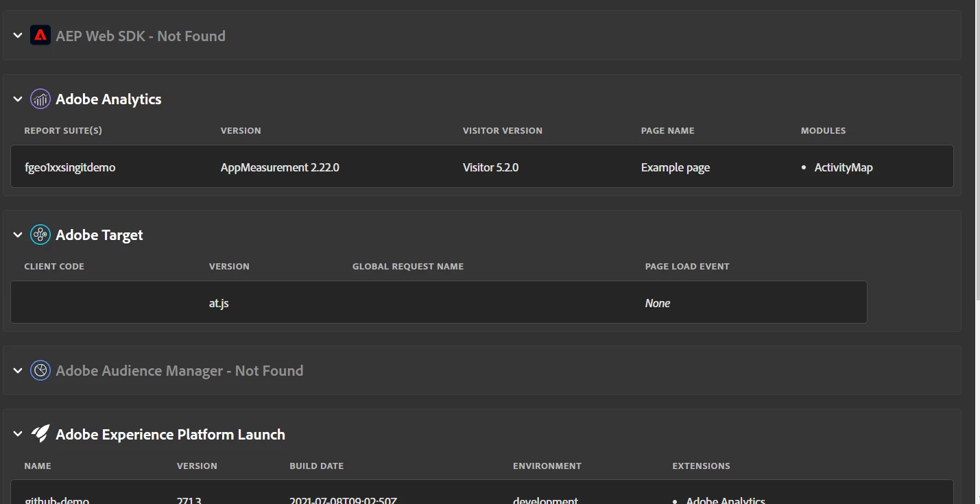The width and height of the screenshot is (980, 504).
Task: Click 'ActivityMap' module entry
Action: click(x=844, y=167)
